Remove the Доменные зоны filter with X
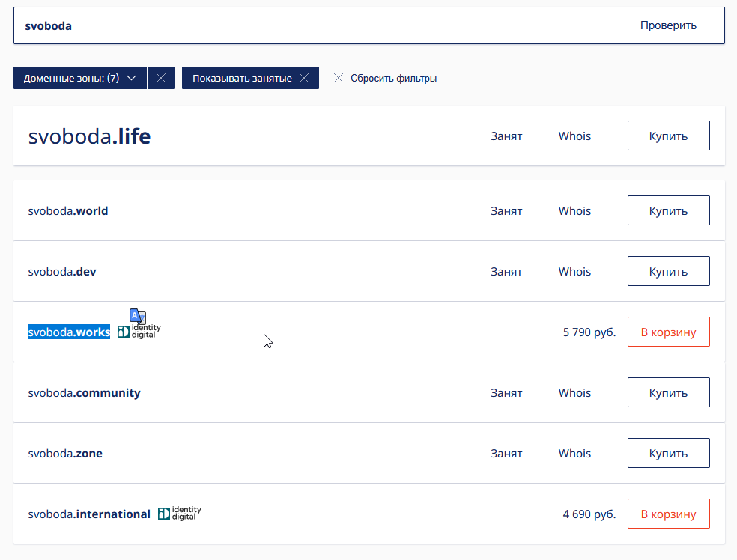 (x=161, y=78)
